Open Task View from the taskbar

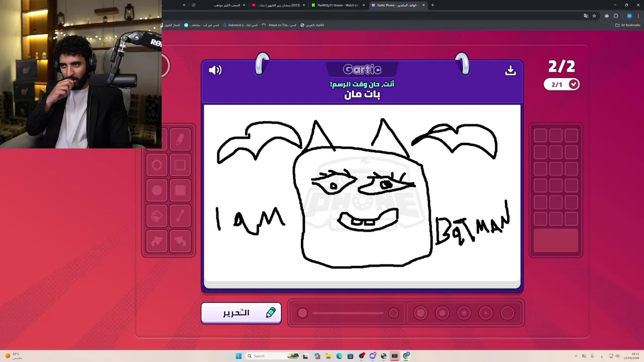click(305, 356)
